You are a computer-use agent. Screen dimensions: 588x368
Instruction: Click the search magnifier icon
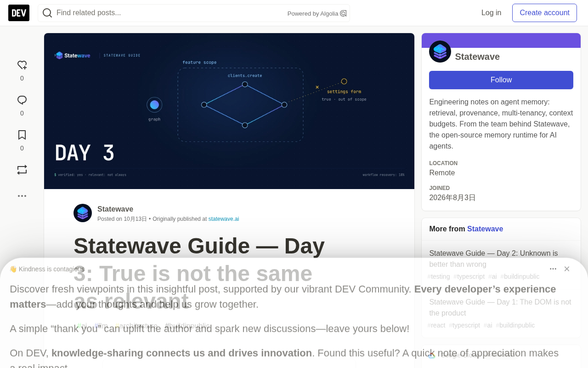pos(47,13)
